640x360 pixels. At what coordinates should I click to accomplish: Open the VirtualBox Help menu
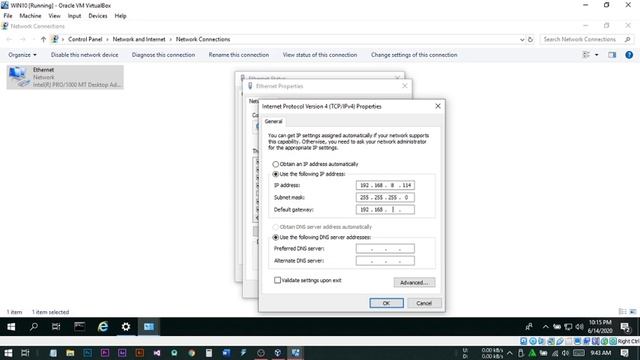[x=120, y=16]
